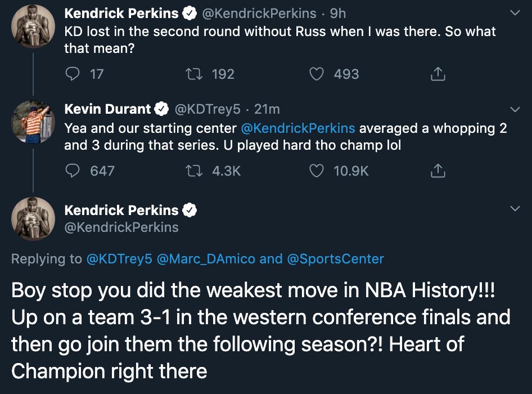Reply to Kendrick Perkins' first tweet
Image resolution: width=532 pixels, height=394 pixels.
pos(73,74)
